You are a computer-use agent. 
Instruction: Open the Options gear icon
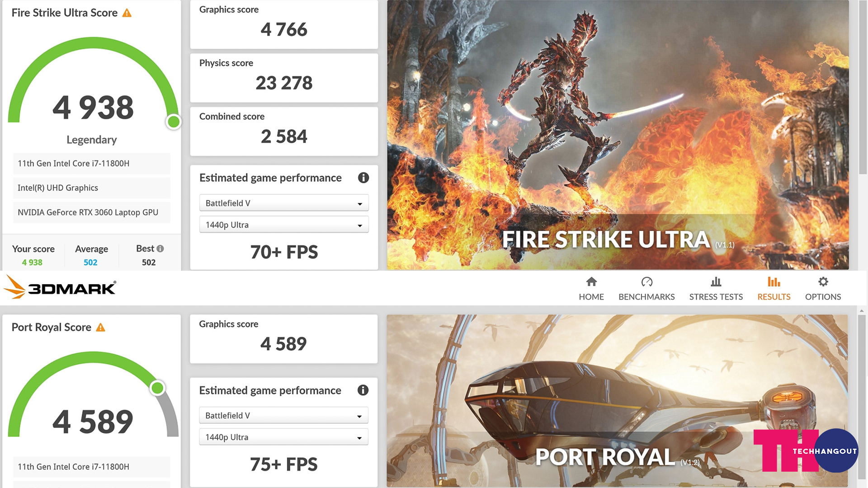[x=823, y=282]
